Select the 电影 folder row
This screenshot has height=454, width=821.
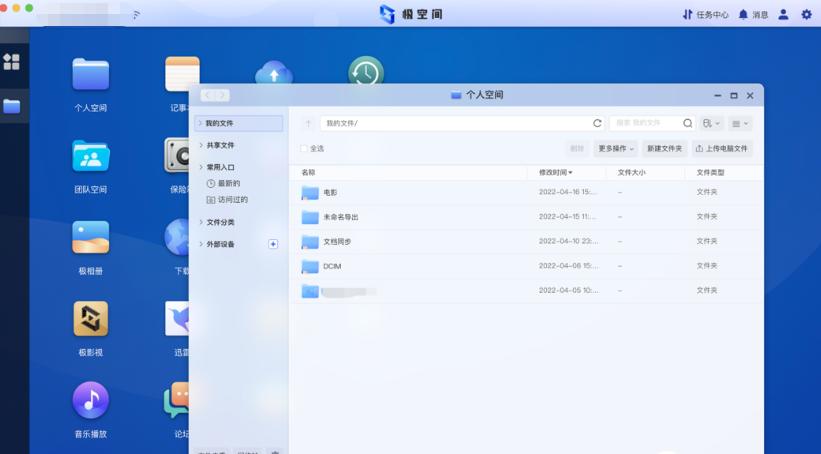coord(526,192)
